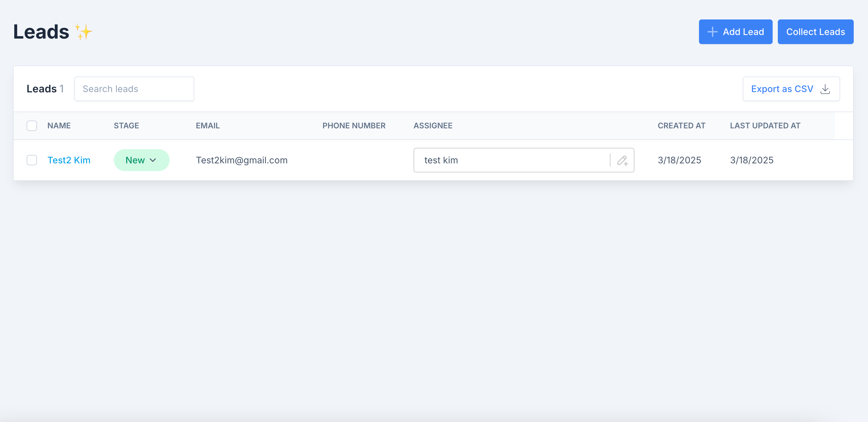Tick the checkbox for Test2 Kim
Screen dimensions: 868x422
click(x=32, y=160)
